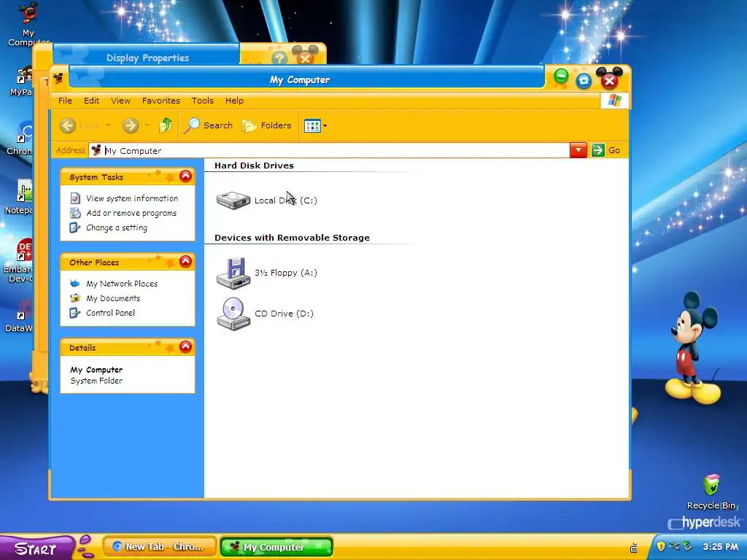Screen dimensions: 747x560
Task: Click the Add or remove programs icon
Action: click(x=75, y=213)
